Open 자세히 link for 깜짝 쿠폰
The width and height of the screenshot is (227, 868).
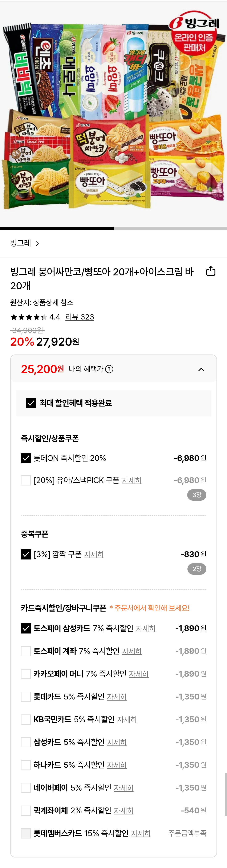(94, 554)
